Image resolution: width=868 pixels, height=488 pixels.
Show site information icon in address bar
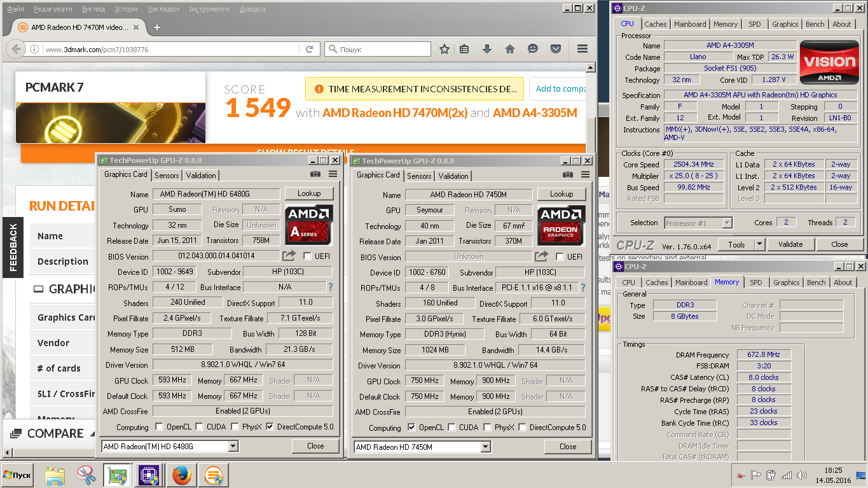(35, 49)
